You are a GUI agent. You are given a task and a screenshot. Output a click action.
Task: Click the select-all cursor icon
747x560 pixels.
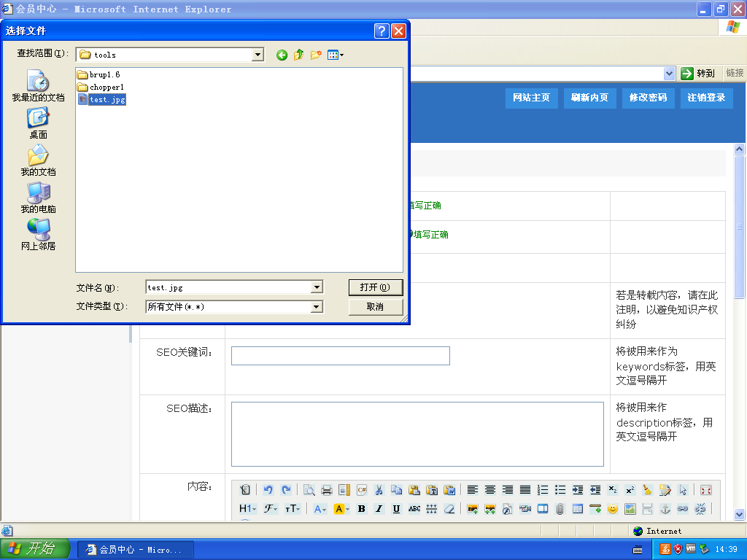click(683, 489)
